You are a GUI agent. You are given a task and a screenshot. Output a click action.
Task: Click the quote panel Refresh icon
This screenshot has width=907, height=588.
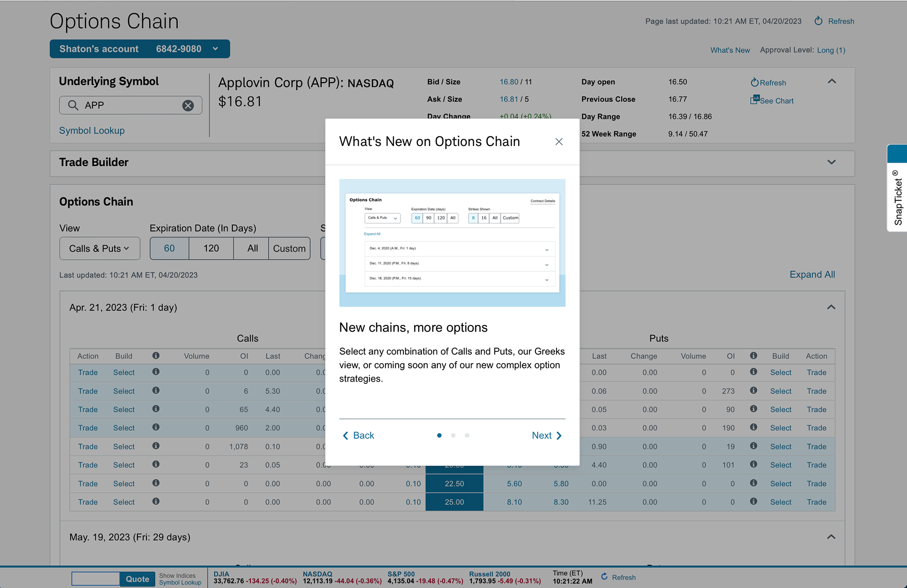pyautogui.click(x=754, y=83)
